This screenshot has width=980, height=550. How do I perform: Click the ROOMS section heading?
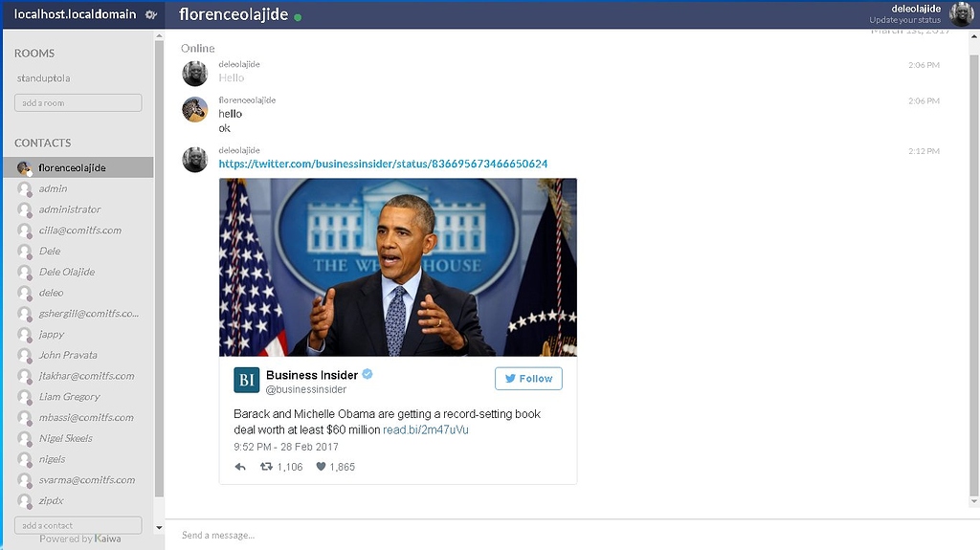pyautogui.click(x=34, y=54)
